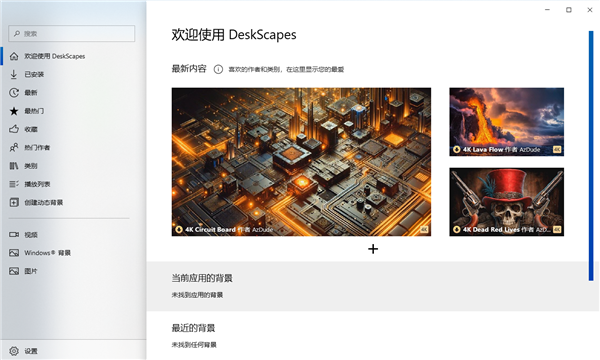Click the download icon on 4K Lava Flow
The width and height of the screenshot is (600, 360).
pos(457,150)
